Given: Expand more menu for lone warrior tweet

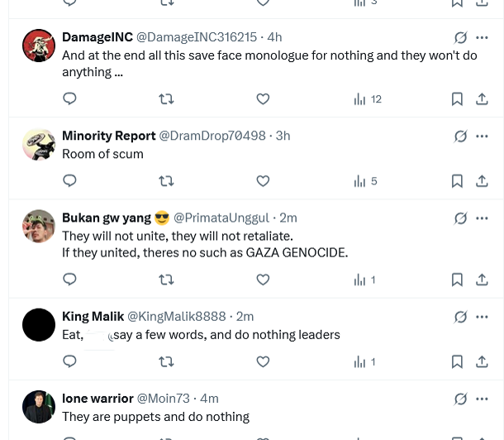Looking at the screenshot, I should coord(483,399).
